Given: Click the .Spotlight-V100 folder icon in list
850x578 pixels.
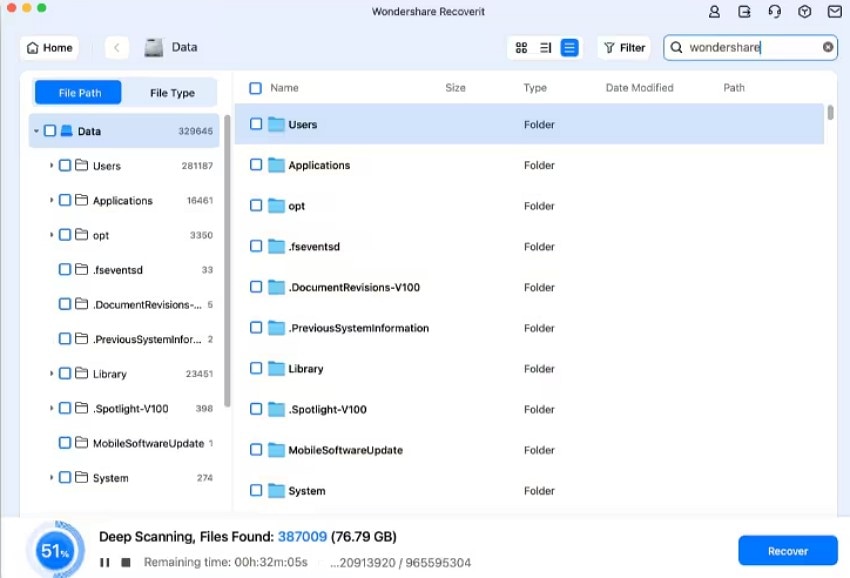Looking at the screenshot, I should [276, 409].
